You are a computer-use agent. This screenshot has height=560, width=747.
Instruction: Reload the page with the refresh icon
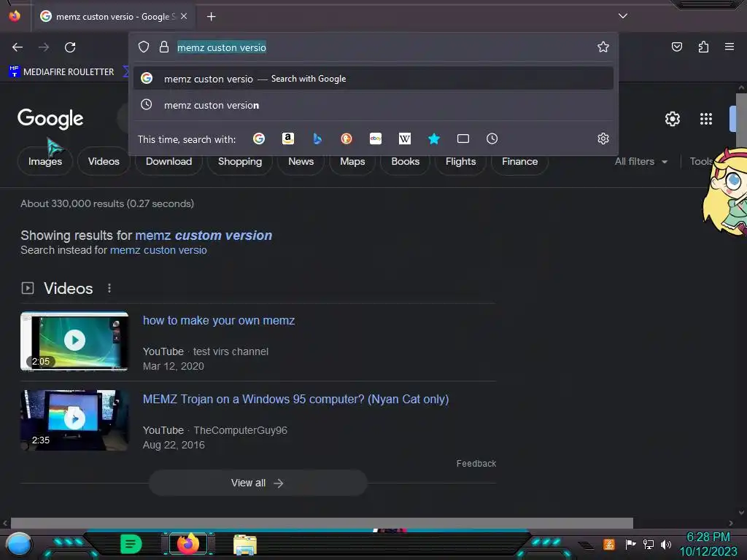click(x=70, y=47)
